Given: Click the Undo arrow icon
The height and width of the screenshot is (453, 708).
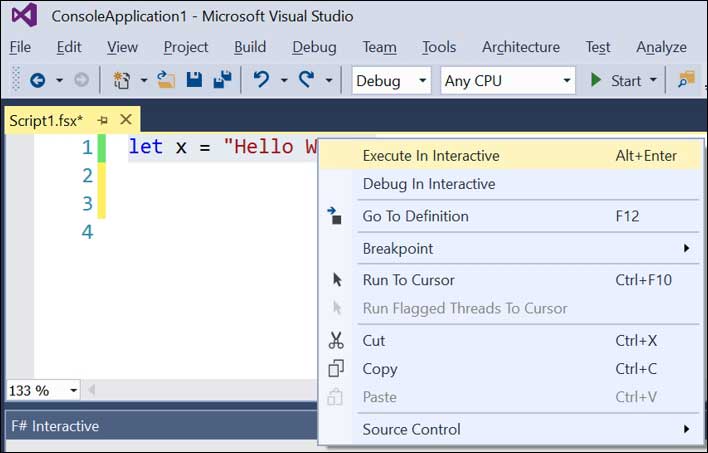Looking at the screenshot, I should click(261, 80).
